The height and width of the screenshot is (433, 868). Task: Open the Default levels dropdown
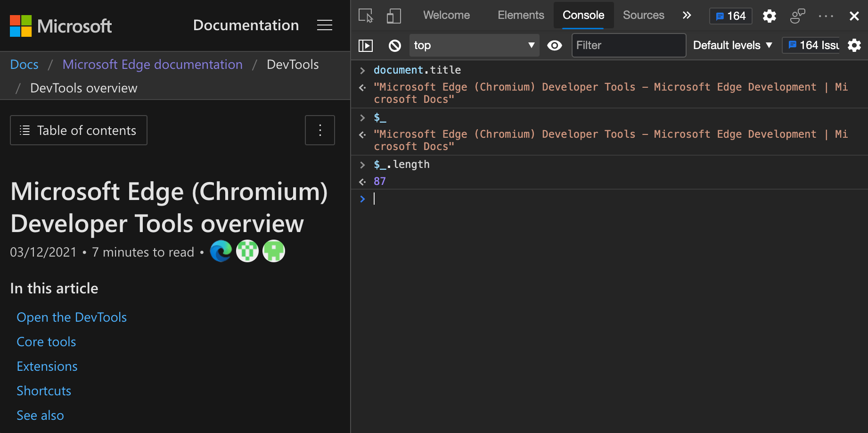click(732, 45)
